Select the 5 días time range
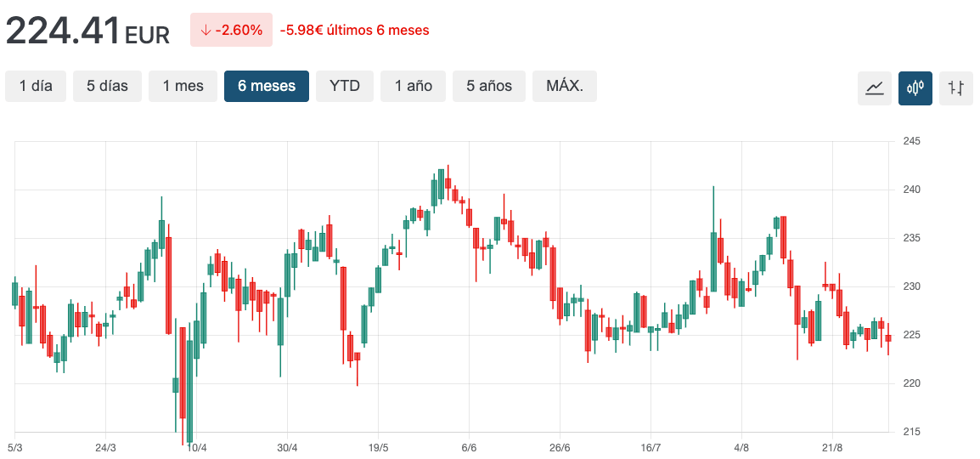This screenshot has height=459, width=980. [x=107, y=86]
